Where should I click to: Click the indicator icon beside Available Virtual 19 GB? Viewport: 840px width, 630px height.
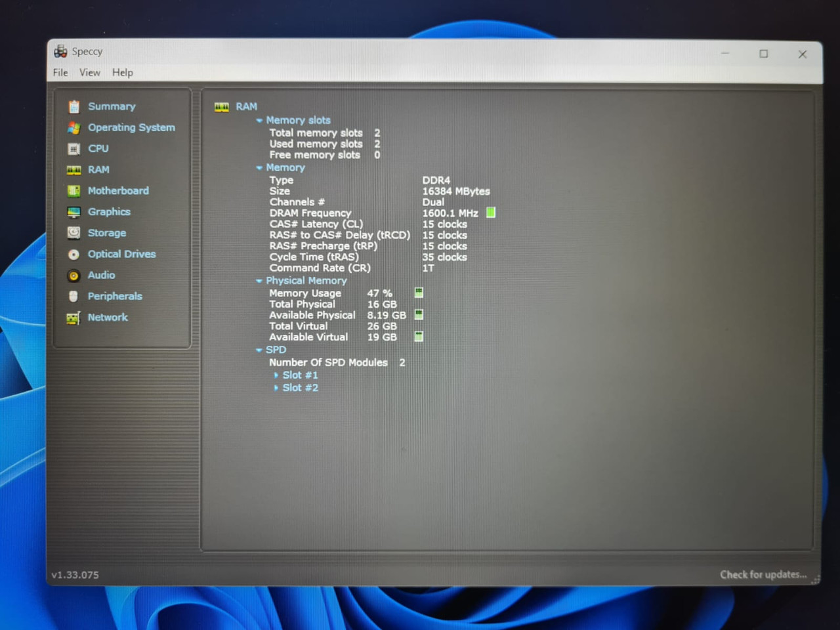(419, 337)
